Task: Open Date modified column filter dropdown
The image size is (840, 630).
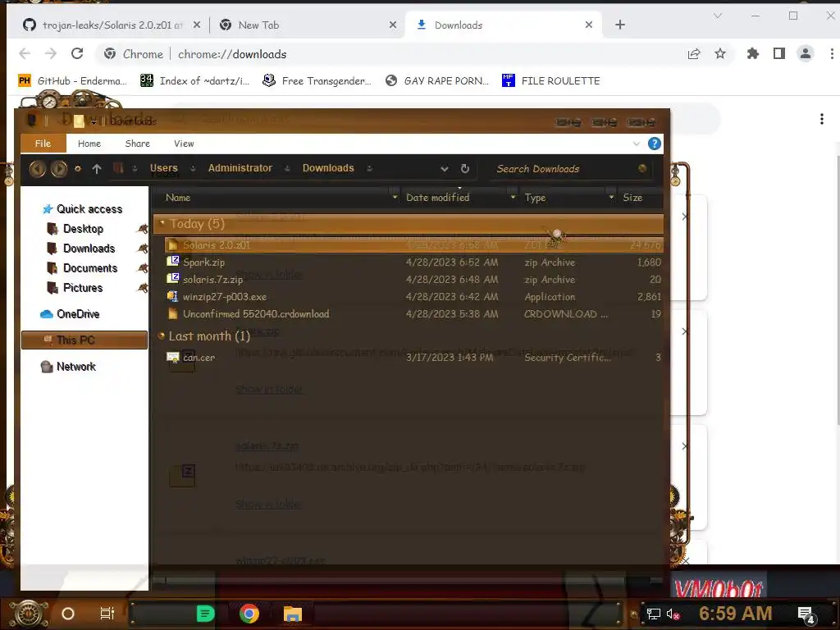Action: pos(513,198)
